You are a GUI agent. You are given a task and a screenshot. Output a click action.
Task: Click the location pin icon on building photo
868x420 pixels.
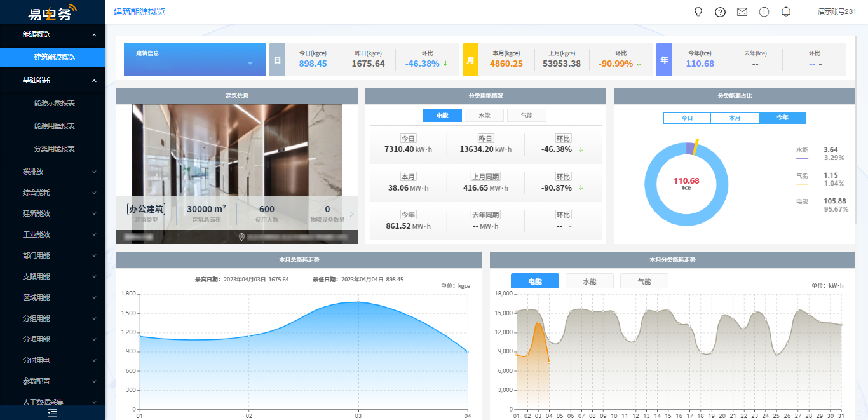[x=241, y=237]
